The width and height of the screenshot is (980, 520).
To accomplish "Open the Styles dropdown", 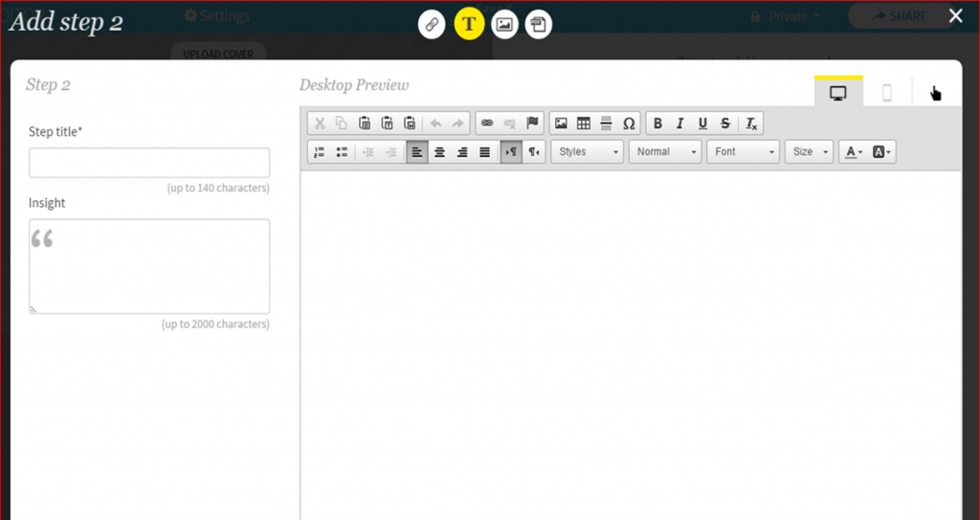I will click(587, 152).
